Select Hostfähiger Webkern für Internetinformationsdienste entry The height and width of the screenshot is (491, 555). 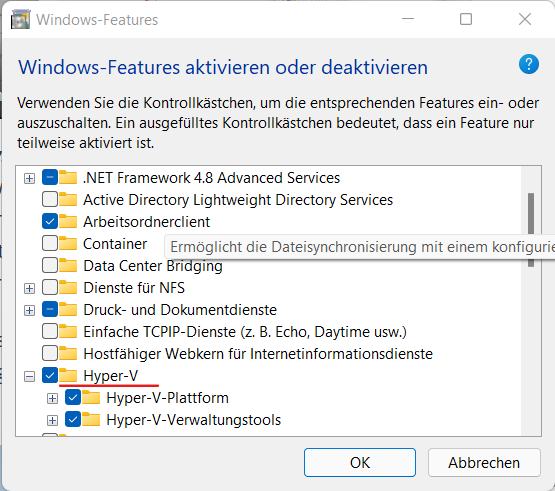point(258,354)
